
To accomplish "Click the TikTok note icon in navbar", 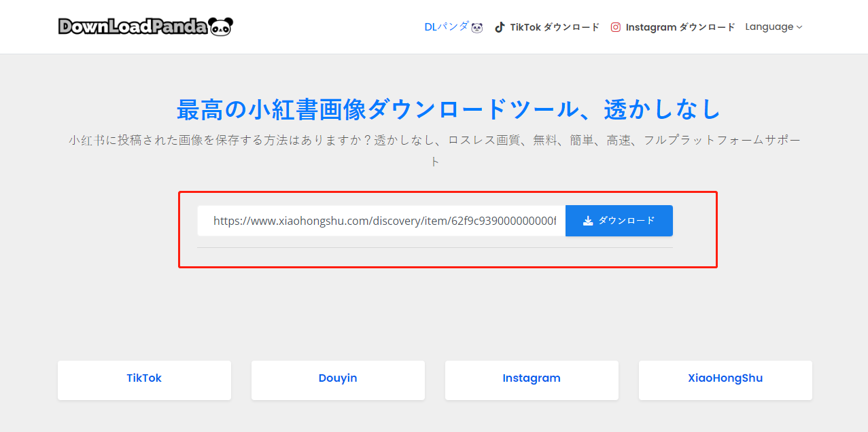I will (x=500, y=27).
